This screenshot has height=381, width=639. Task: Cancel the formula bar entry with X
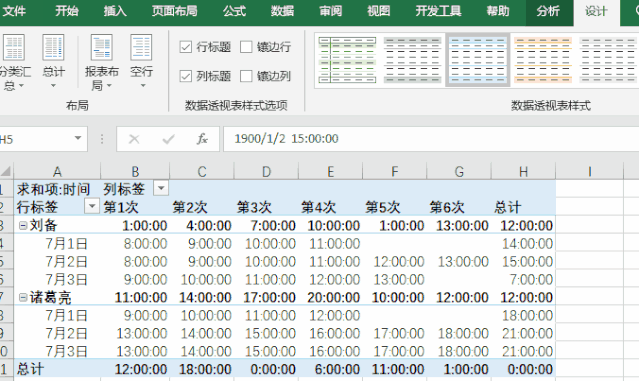[x=134, y=139]
